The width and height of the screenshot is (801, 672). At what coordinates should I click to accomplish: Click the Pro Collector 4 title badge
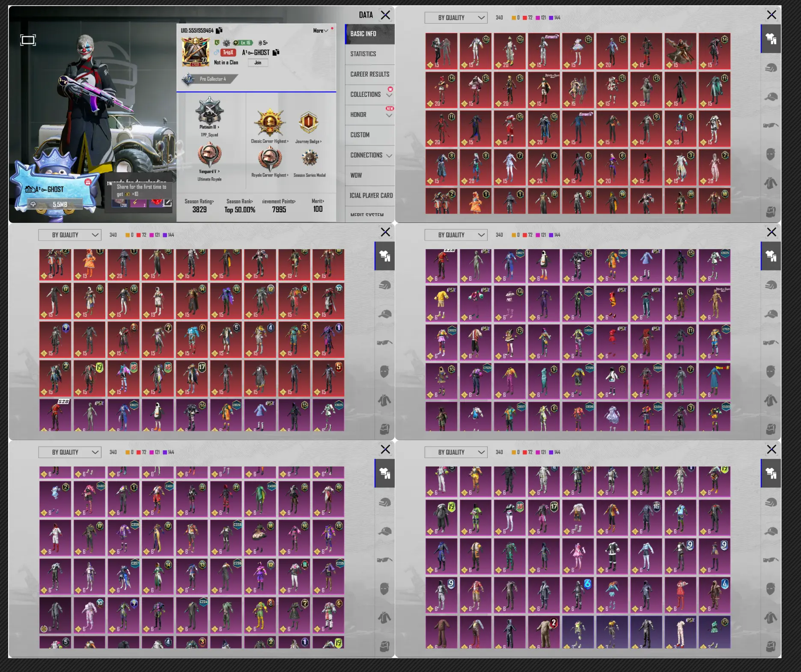(210, 79)
